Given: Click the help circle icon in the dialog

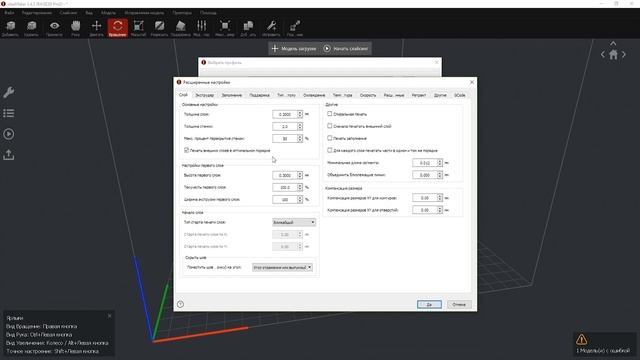Looking at the screenshot, I should [x=180, y=304].
